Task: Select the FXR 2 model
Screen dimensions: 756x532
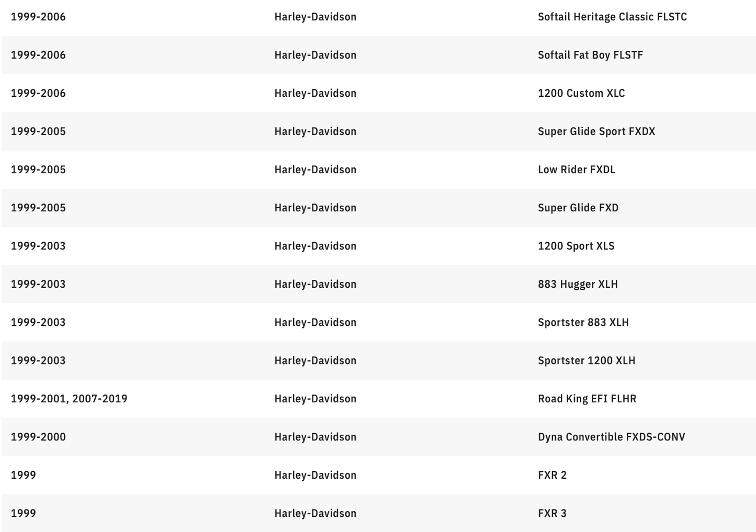Action: click(x=552, y=475)
